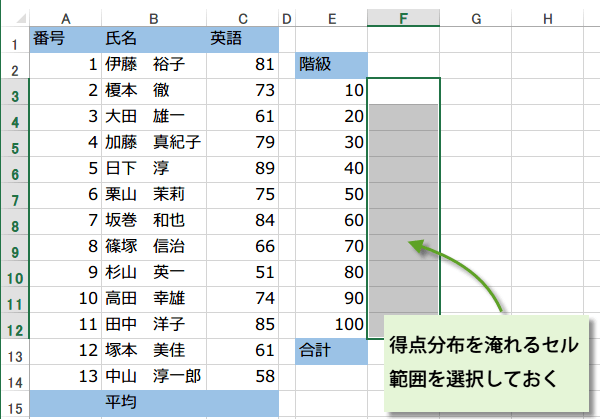Click English score 84

coord(243,222)
